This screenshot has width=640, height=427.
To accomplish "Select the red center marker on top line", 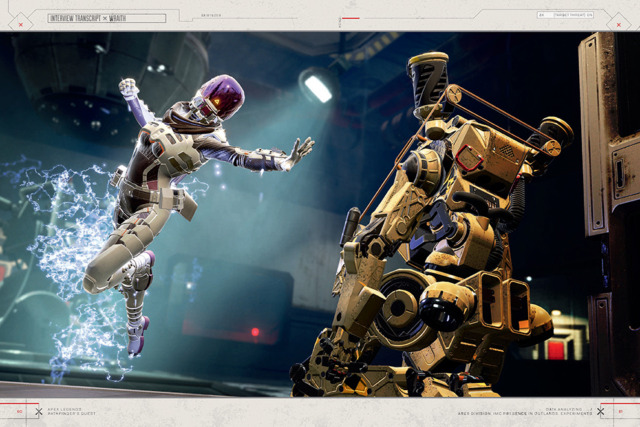I will (x=351, y=18).
